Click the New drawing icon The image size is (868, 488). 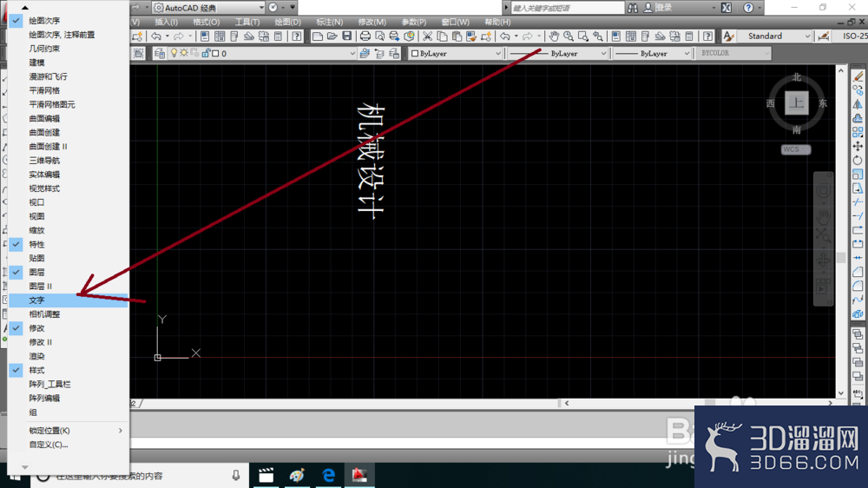pos(317,36)
